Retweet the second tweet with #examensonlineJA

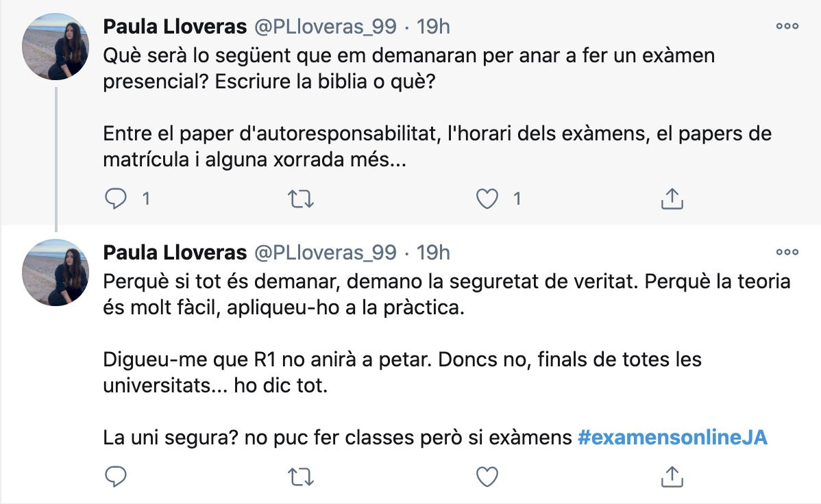point(301,477)
